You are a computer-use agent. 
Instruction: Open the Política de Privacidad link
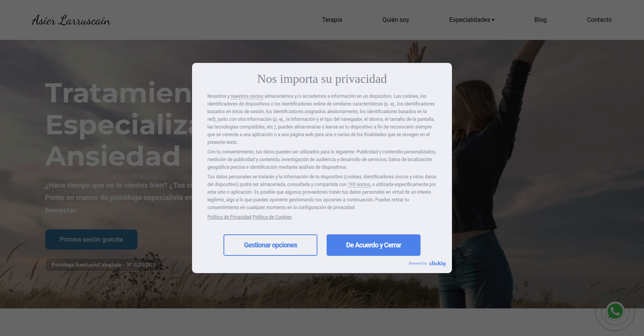click(229, 217)
